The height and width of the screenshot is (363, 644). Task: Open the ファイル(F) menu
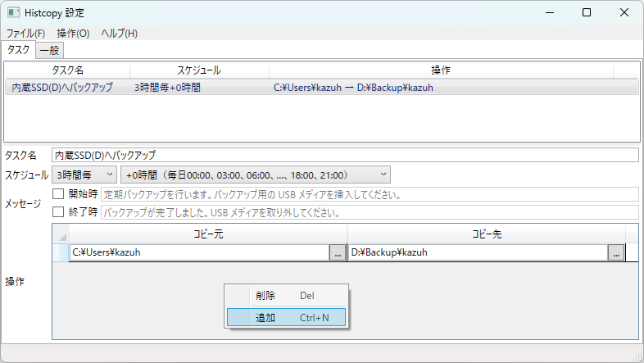25,34
